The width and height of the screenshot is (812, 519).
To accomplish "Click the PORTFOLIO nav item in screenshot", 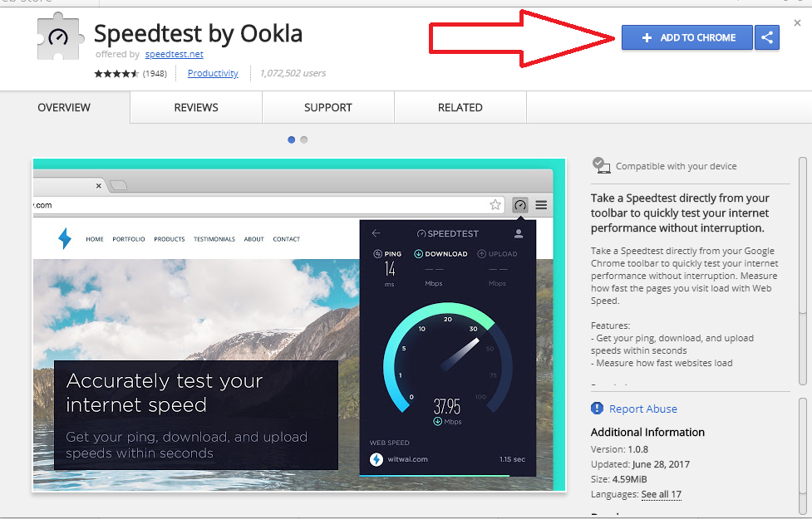I will tap(129, 239).
